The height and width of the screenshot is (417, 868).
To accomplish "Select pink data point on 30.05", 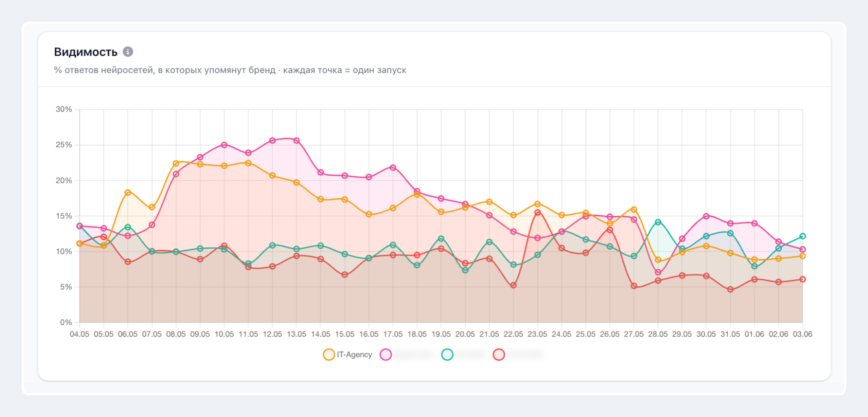I will coord(706,216).
